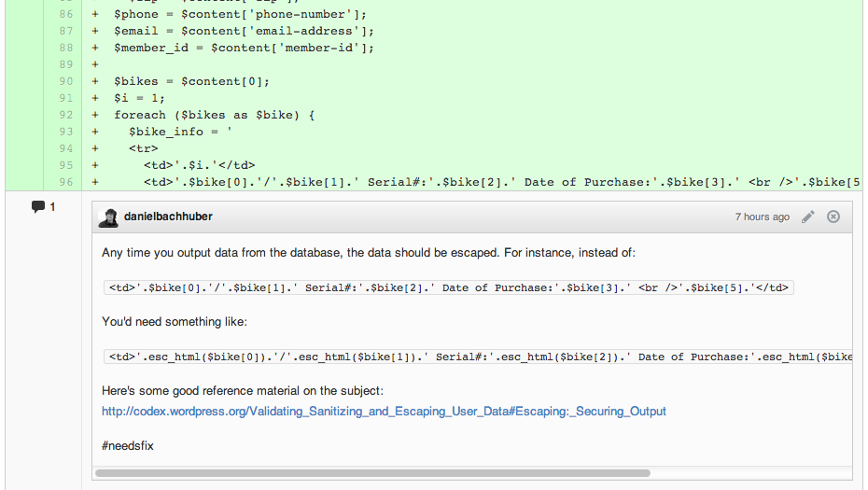Click the <td>'.$i.'</td> code line
This screenshot has width=868, height=490.
200,165
